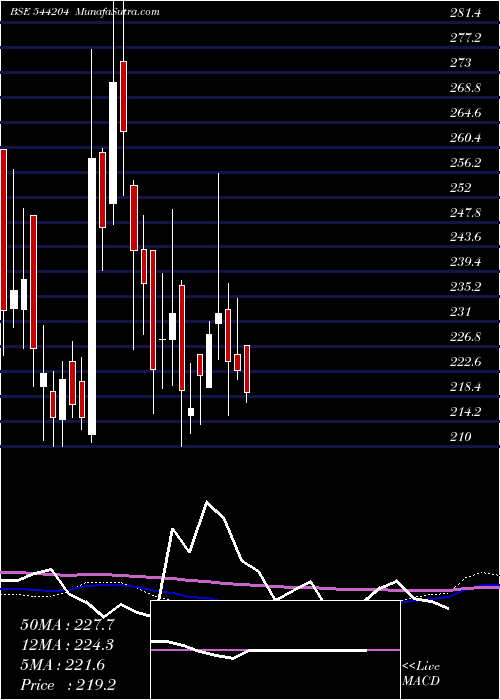Click the 214.2 price axis label
This screenshot has width=500, height=700.
(465, 412)
